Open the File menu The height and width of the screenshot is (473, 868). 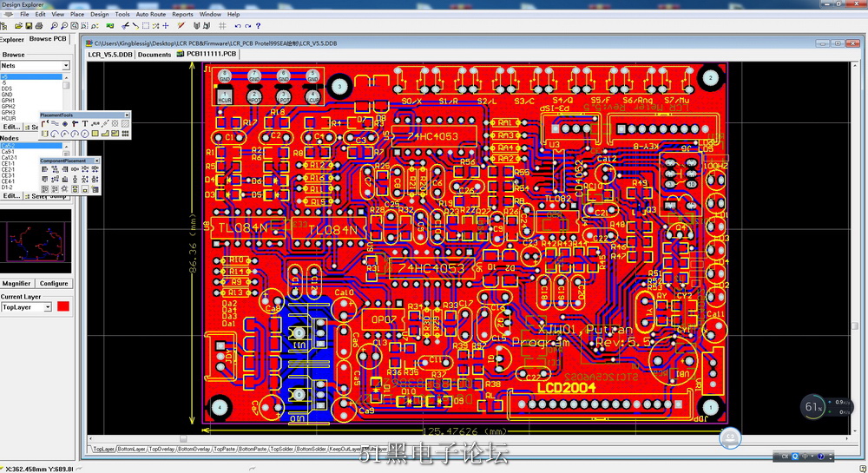[24, 15]
